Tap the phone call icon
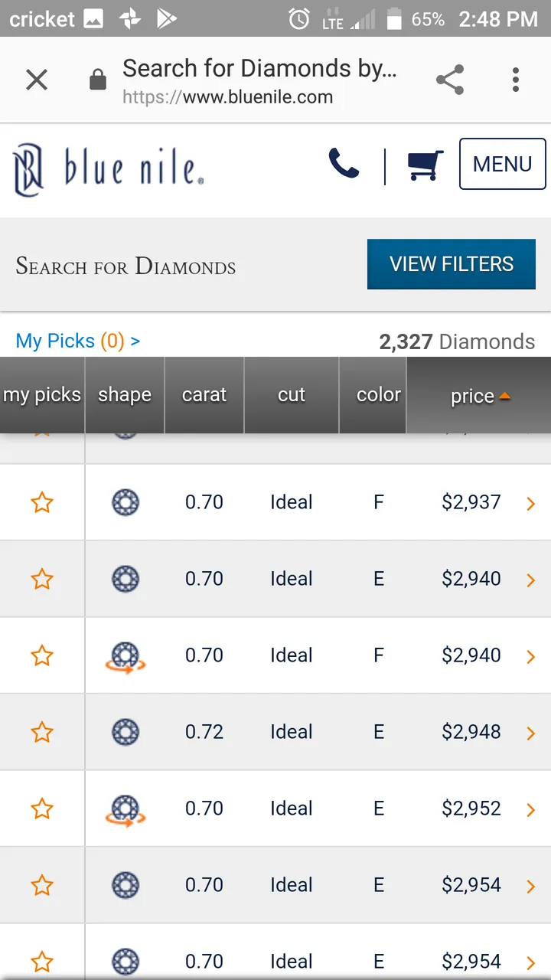 pos(344,164)
